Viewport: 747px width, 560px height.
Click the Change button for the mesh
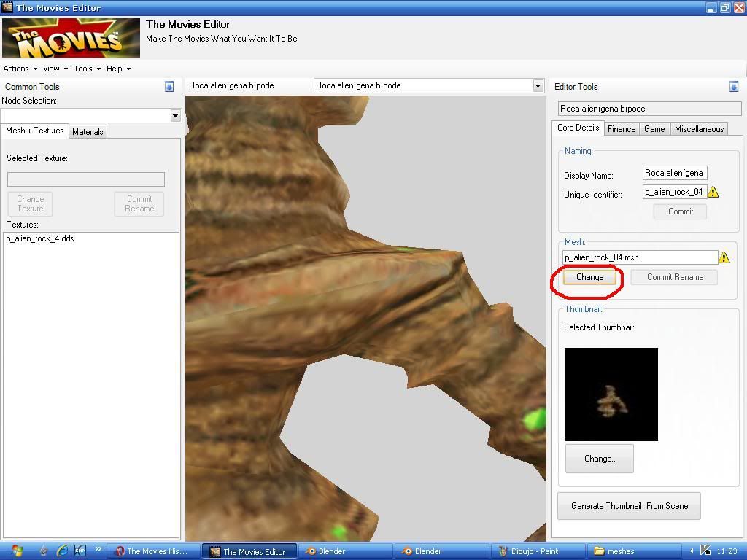[589, 277]
